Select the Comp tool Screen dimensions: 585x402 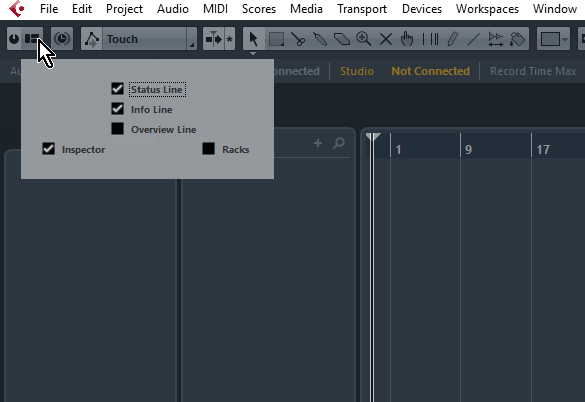click(430, 39)
